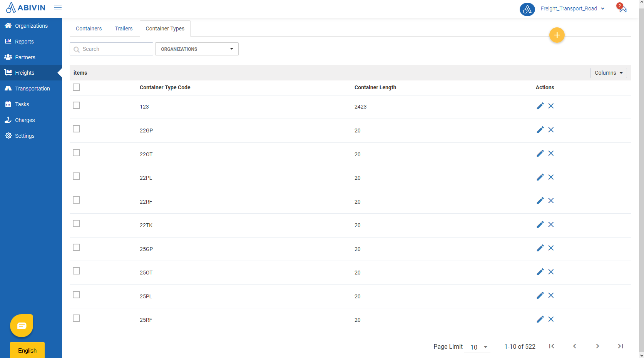Open Partners in the sidebar
The height and width of the screenshot is (358, 644).
tap(31, 57)
